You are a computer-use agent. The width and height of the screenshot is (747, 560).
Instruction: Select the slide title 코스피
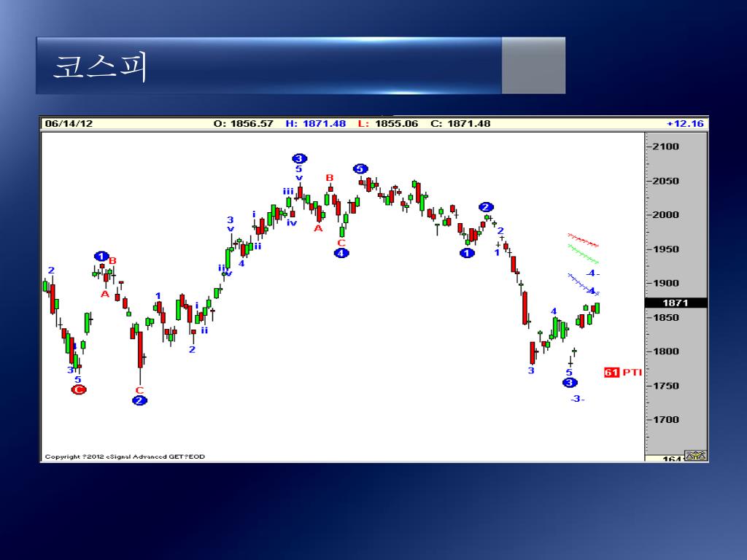coord(101,68)
